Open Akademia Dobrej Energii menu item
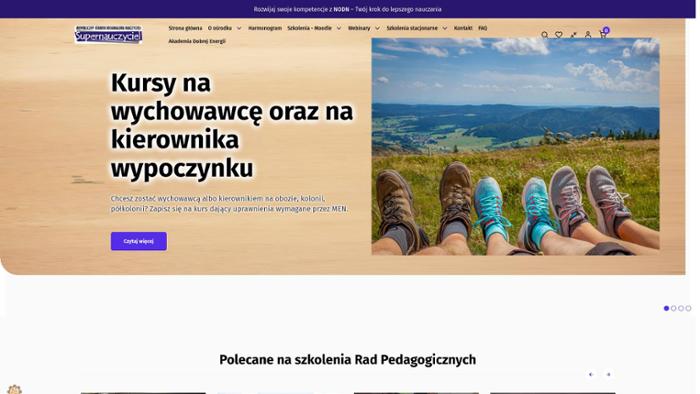This screenshot has height=394, width=700. point(197,41)
